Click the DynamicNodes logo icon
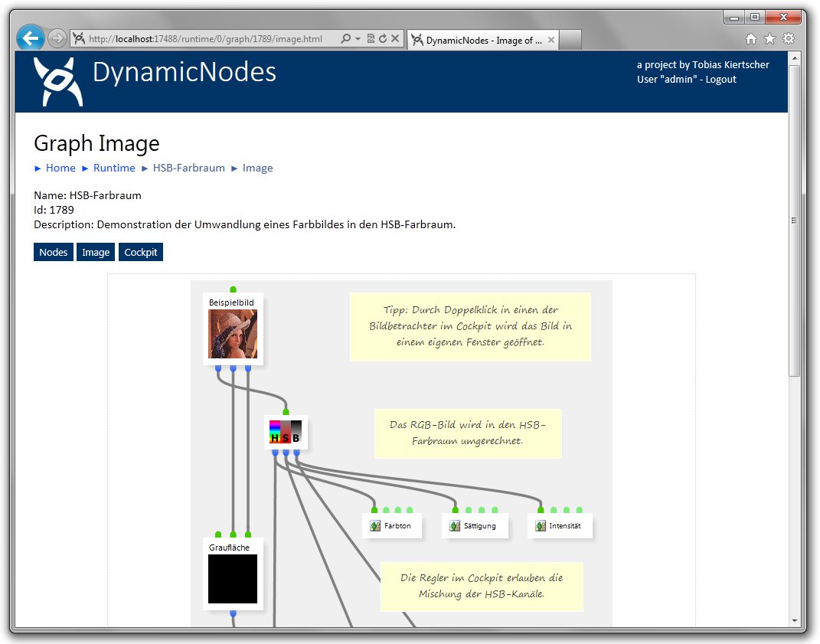Viewport: 820px width, 644px height. [x=58, y=80]
